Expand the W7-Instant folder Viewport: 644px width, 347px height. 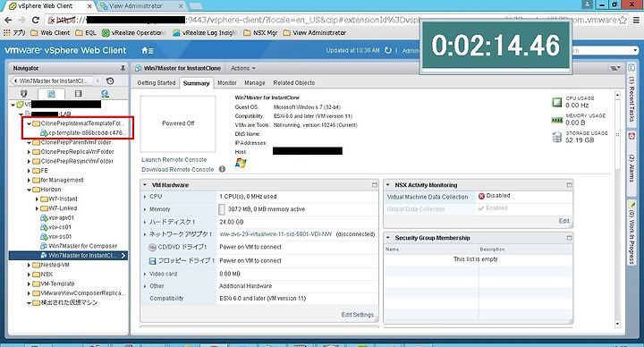(x=37, y=199)
